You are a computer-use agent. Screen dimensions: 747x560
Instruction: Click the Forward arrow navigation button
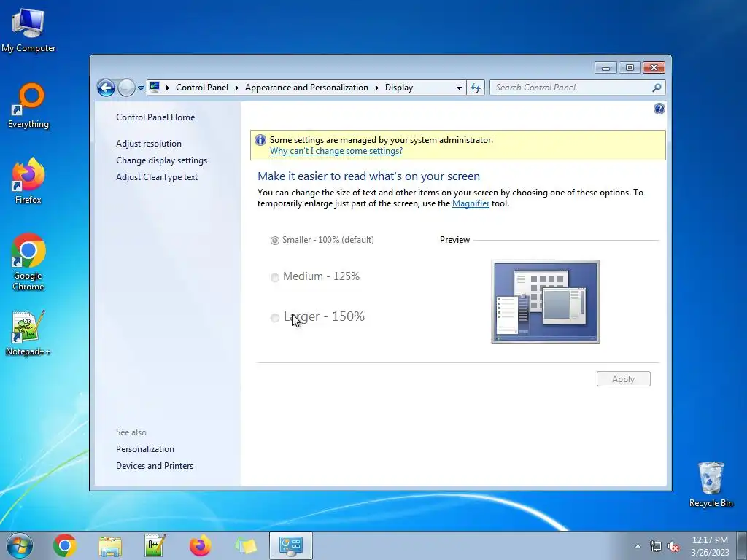126,87
